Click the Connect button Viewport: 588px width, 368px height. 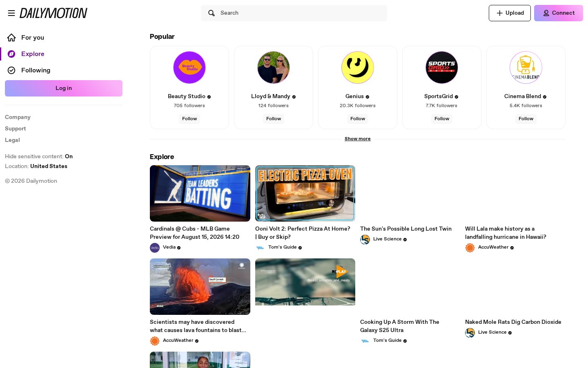click(x=559, y=13)
